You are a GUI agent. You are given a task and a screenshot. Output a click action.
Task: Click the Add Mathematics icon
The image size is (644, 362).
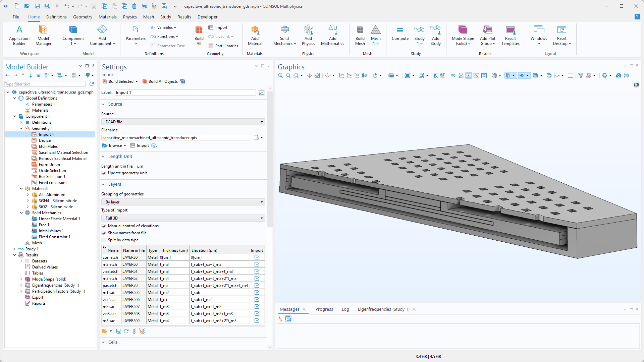coord(332,35)
